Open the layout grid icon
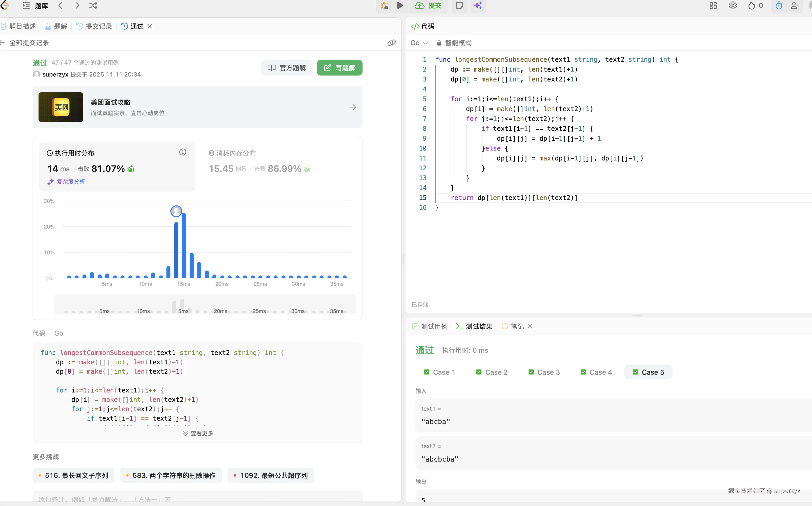The width and height of the screenshot is (812, 506). click(713, 6)
